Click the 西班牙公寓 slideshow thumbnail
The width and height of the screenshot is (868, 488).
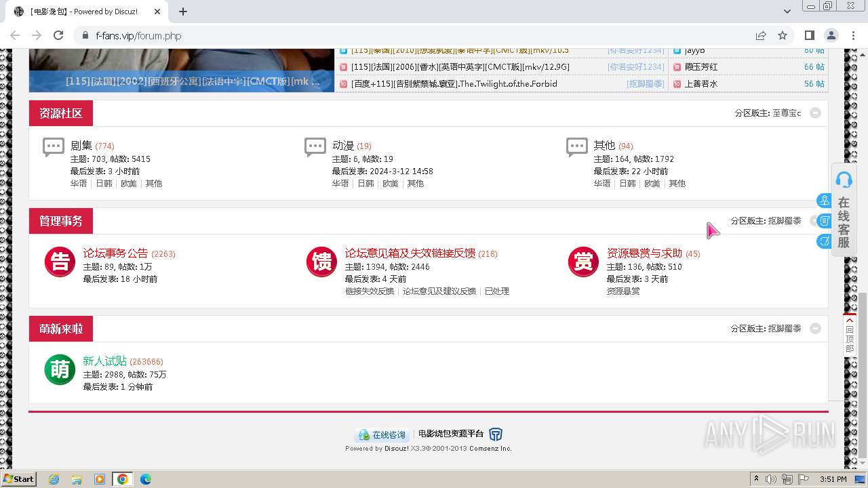(182, 71)
